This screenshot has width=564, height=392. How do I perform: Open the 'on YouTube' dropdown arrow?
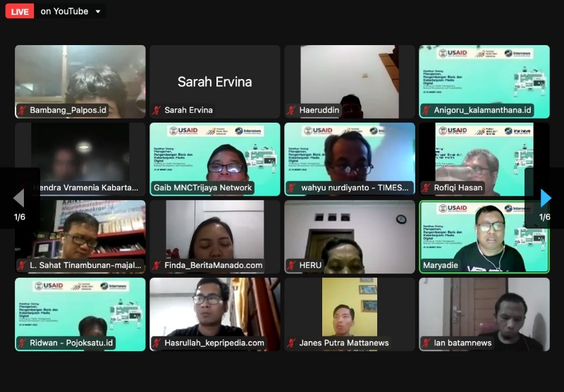coord(98,11)
